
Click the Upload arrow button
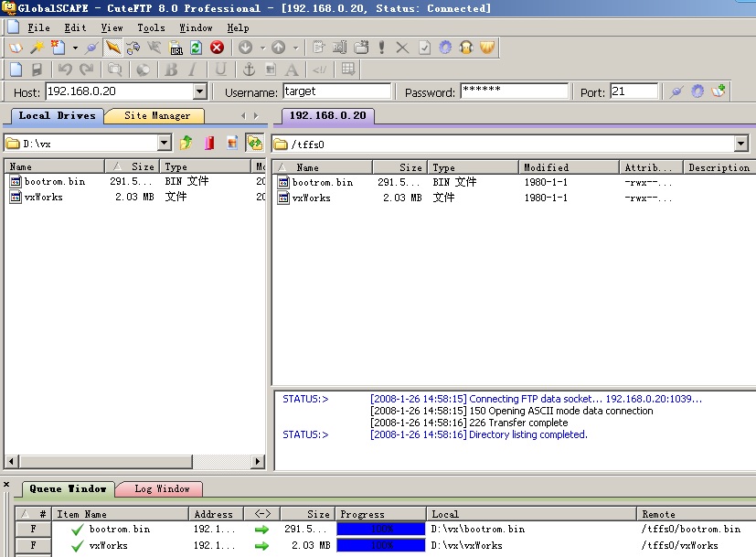(278, 48)
